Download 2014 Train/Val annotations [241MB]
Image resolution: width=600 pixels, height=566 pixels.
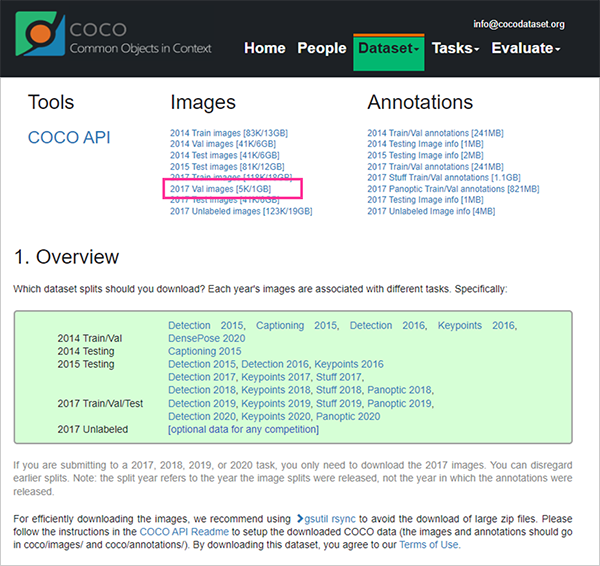(x=435, y=133)
